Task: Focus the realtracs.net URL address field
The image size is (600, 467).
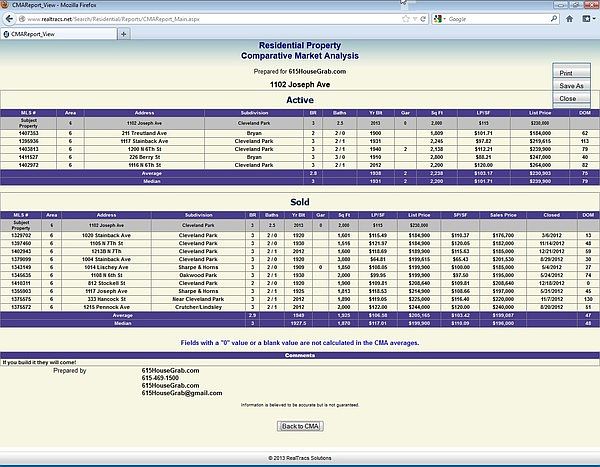Action: point(200,19)
